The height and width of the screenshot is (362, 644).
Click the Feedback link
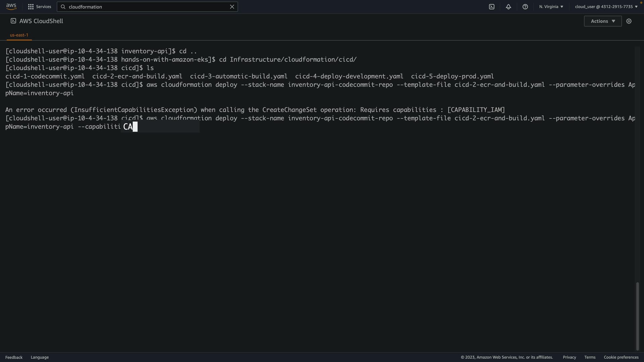pos(14,357)
